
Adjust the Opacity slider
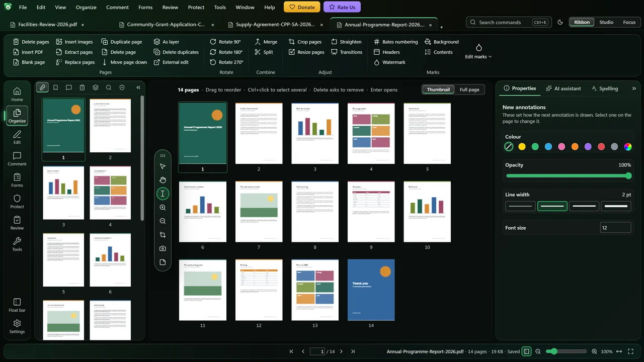(x=569, y=176)
